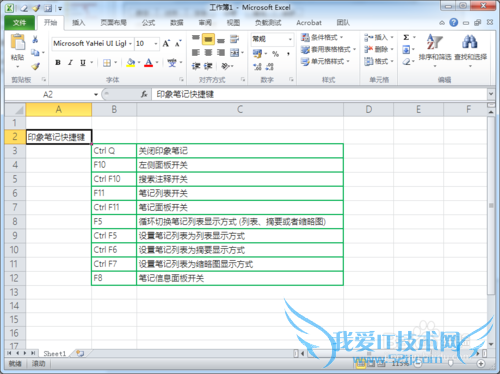Click the Paste clipboard icon
The height and width of the screenshot is (374, 500).
point(17,42)
